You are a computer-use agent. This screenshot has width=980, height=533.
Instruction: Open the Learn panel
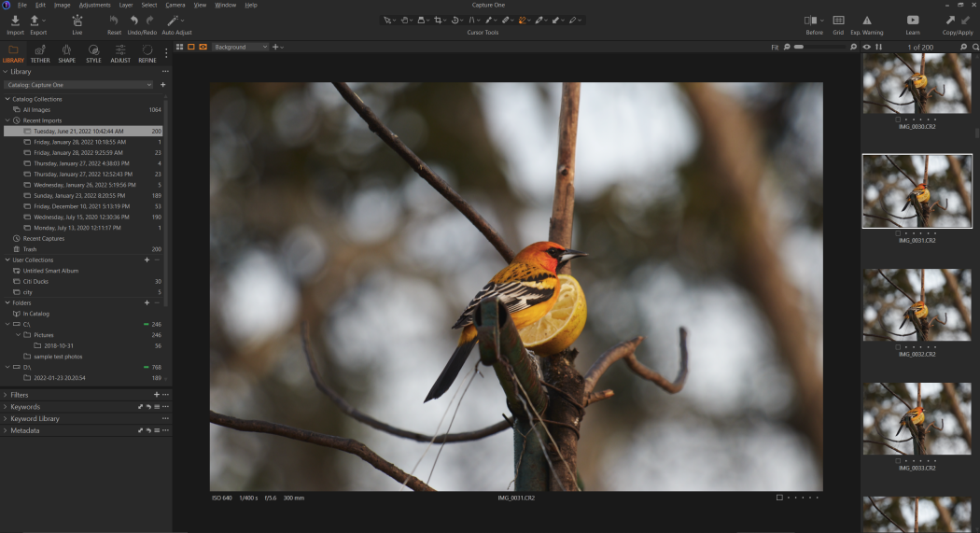click(x=913, y=21)
